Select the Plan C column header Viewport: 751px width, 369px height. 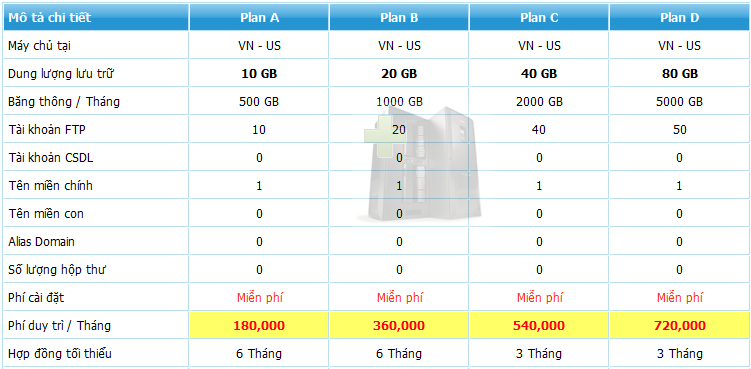pos(539,18)
